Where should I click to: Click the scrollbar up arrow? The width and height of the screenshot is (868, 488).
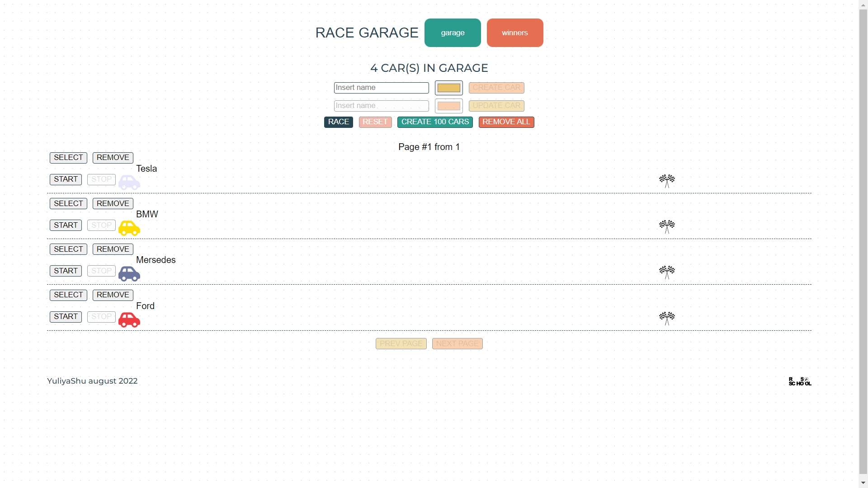[x=863, y=4]
